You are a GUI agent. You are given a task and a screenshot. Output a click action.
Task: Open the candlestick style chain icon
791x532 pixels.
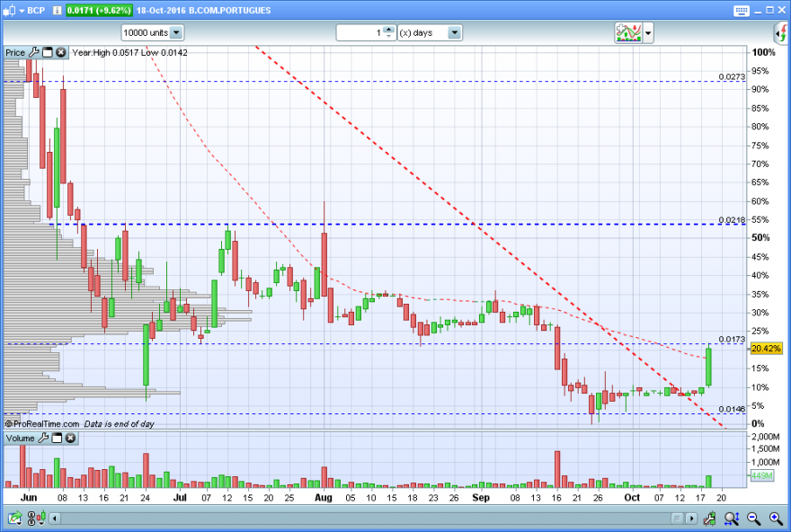coord(36,518)
